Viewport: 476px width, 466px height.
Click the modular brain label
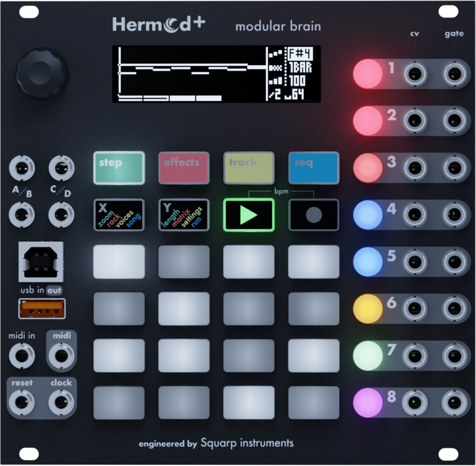[278, 27]
